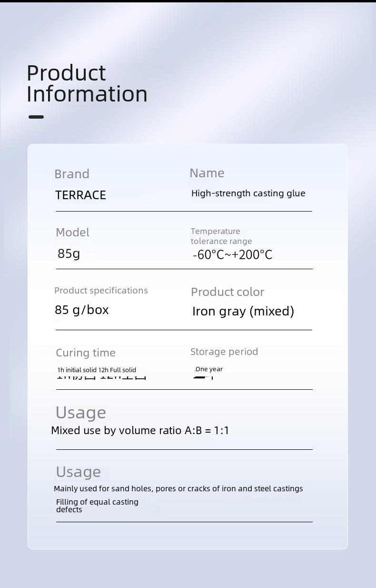Viewport: 376px width, 588px height.
Task: Click the short dash under the heading
Action: coord(36,117)
